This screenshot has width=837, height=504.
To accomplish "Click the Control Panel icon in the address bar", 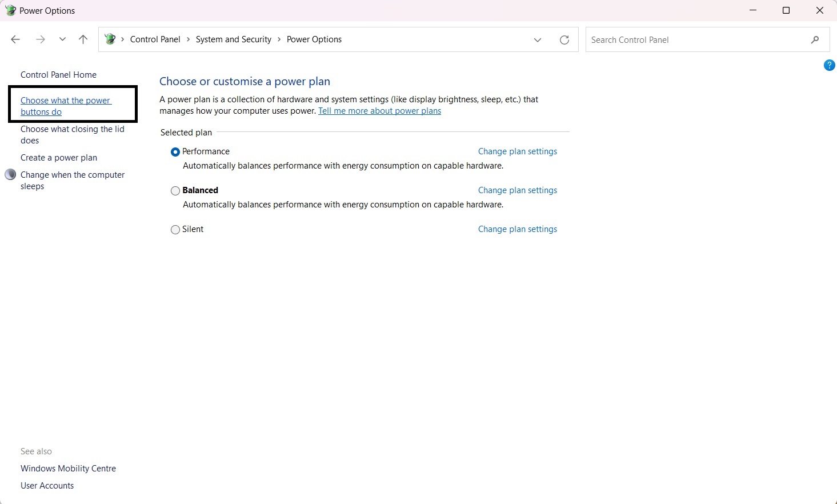I will pyautogui.click(x=110, y=39).
